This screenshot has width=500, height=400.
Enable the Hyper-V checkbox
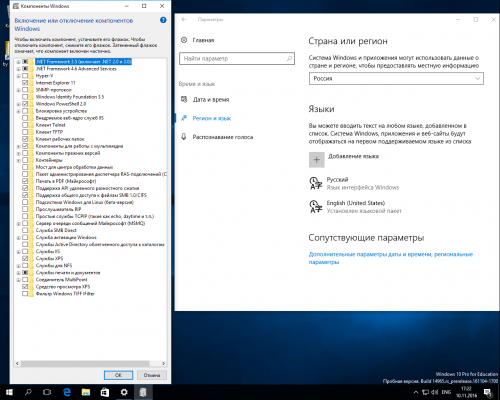pyautogui.click(x=25, y=76)
